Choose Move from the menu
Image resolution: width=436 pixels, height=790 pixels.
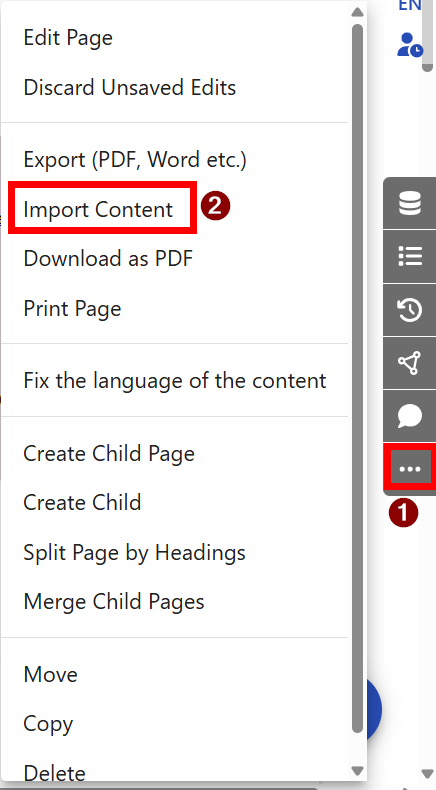tap(50, 675)
